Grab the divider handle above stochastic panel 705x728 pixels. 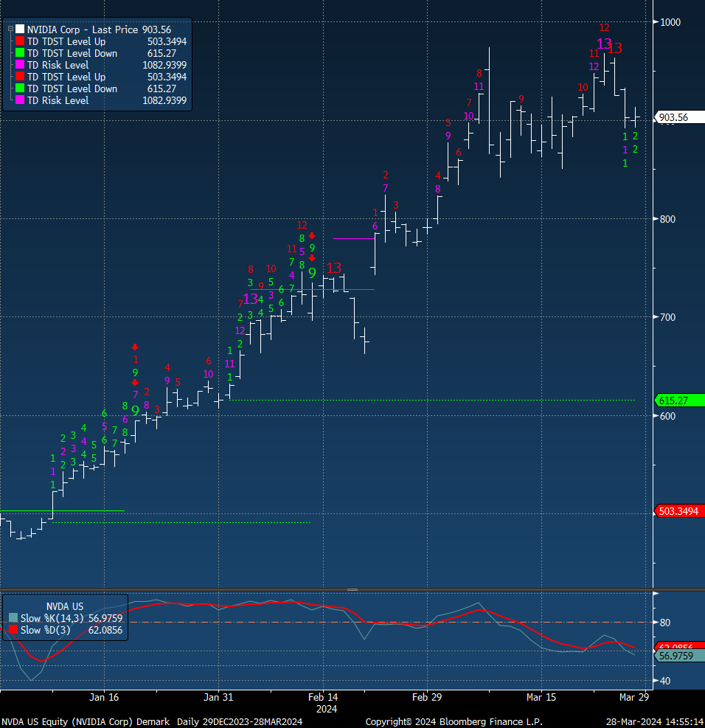coord(352,589)
